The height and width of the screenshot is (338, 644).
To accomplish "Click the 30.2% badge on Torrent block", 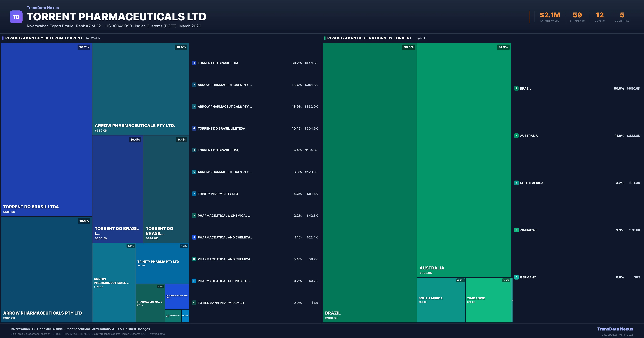I will pyautogui.click(x=84, y=47).
